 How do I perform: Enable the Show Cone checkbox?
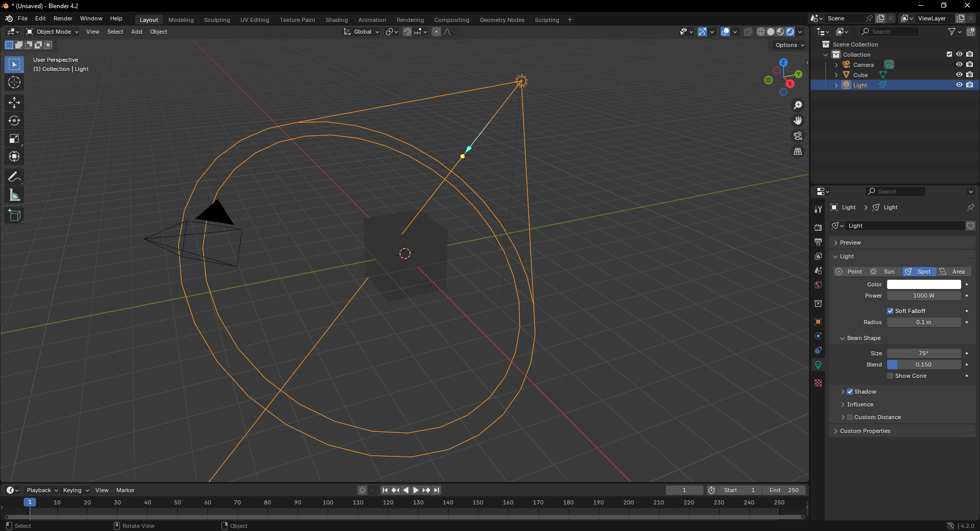tap(890, 376)
